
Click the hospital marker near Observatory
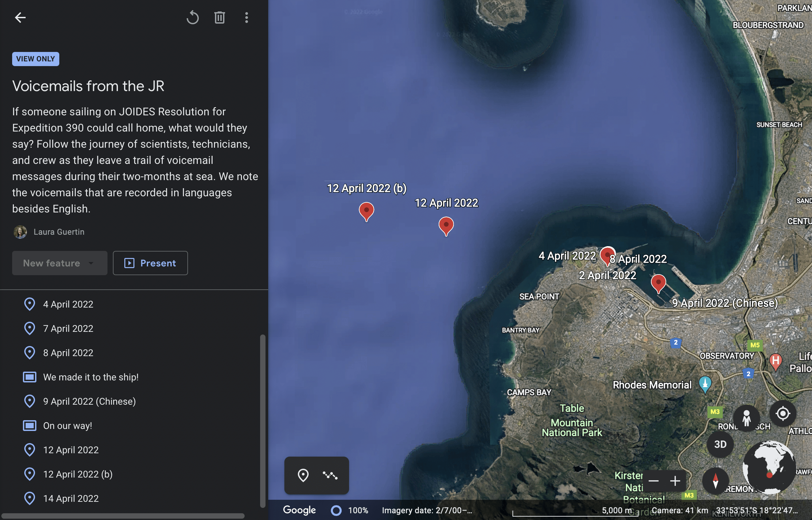pos(776,362)
